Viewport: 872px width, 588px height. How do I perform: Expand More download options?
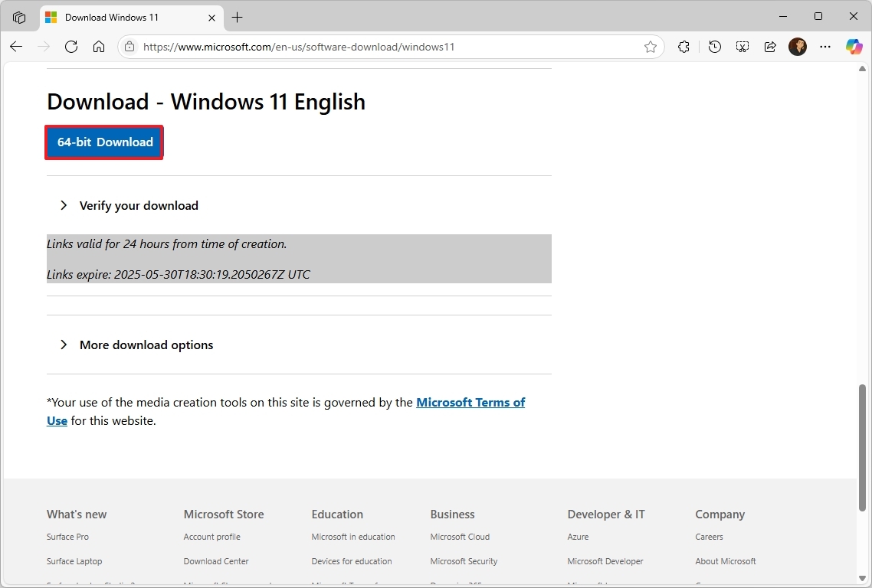point(146,345)
